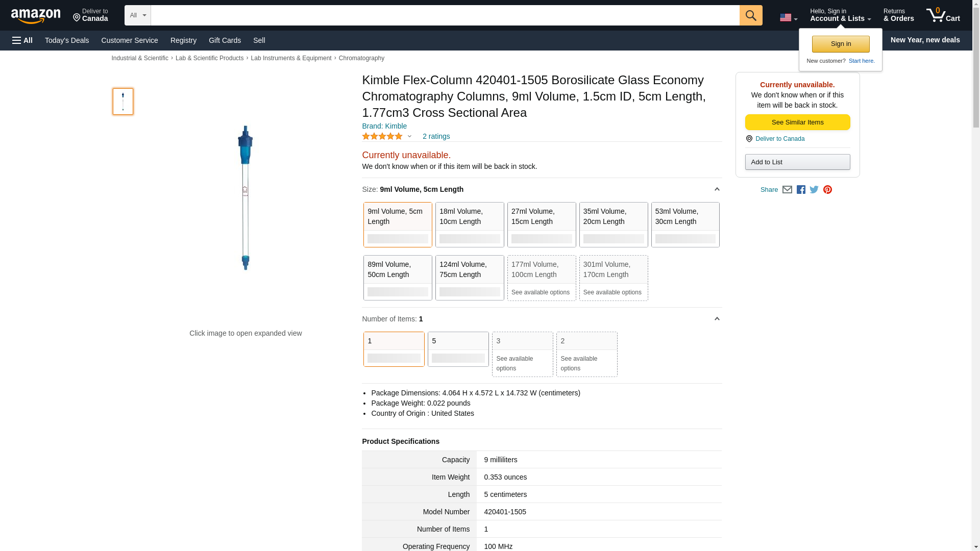Click the product image thumbnail
Viewport: 980px width, 551px height.
(123, 102)
